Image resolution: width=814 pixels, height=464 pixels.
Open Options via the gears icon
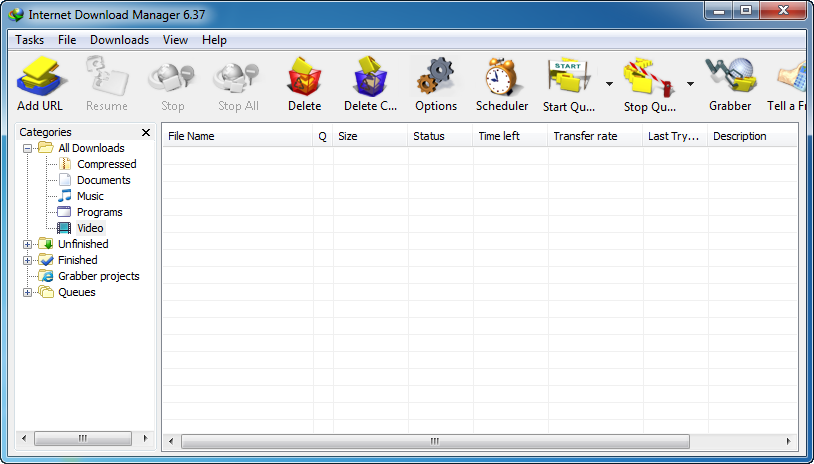point(436,77)
